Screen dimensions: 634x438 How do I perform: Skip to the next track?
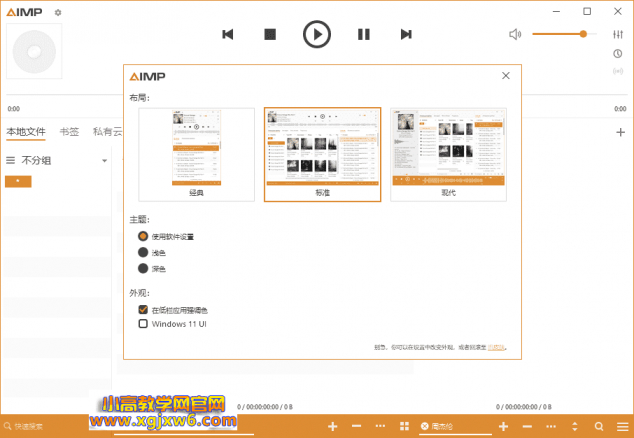406,34
